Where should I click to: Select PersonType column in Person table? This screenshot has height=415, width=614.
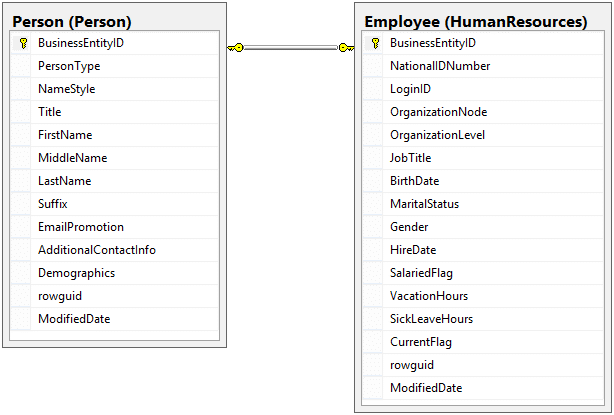coord(69,66)
